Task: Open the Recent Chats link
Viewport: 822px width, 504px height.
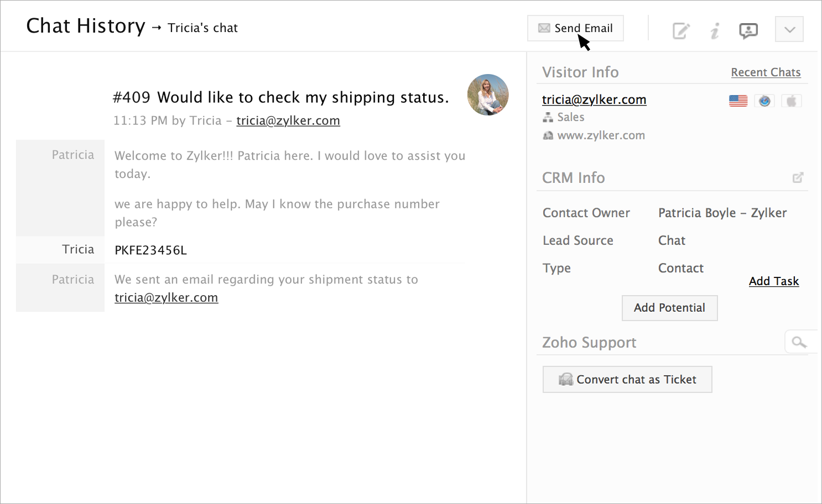Action: [x=766, y=72]
